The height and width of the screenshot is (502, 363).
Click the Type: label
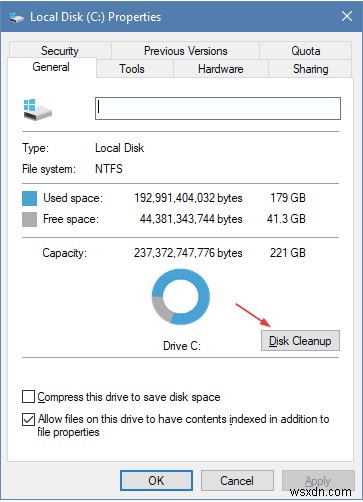pyautogui.click(x=36, y=148)
